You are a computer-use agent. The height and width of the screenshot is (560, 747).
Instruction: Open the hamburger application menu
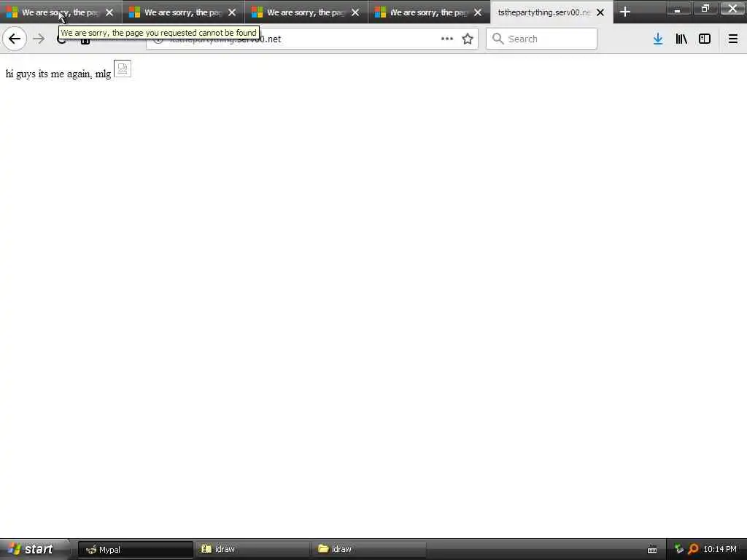(732, 39)
